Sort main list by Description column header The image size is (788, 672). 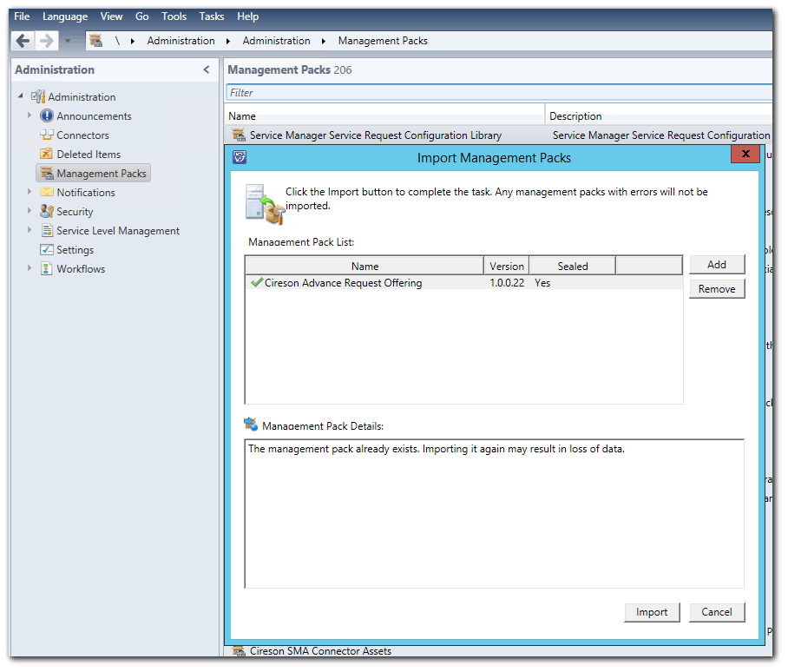[x=659, y=115]
